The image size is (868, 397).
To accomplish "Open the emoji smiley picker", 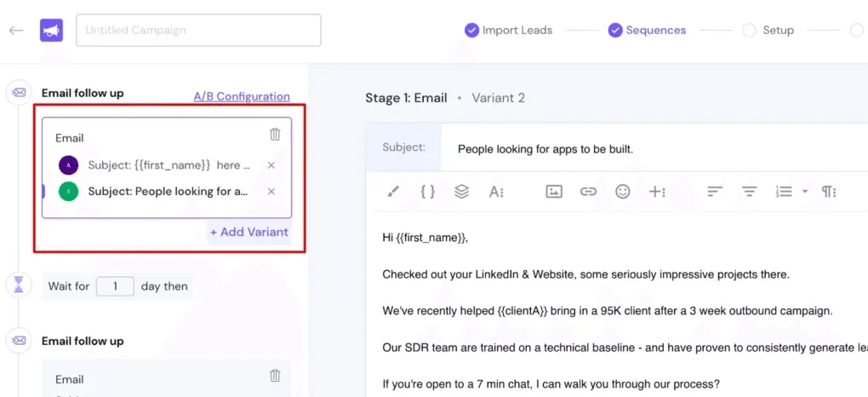I will (x=623, y=192).
